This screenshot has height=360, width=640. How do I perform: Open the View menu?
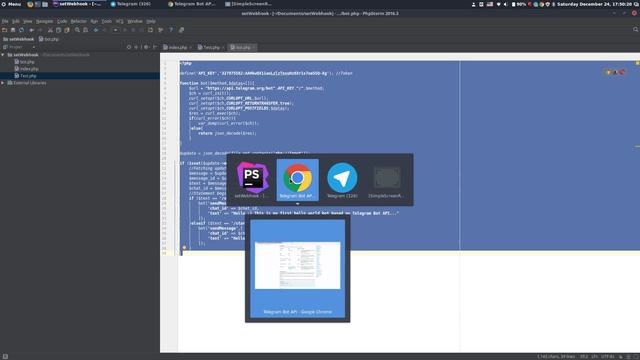tap(27, 21)
